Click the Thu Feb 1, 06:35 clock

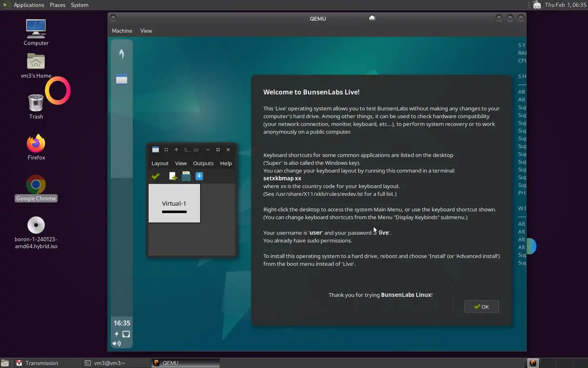(x=566, y=5)
